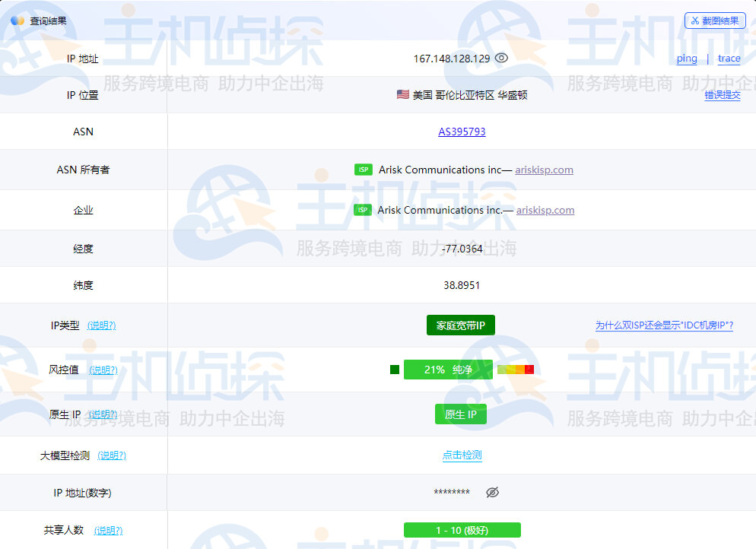The width and height of the screenshot is (756, 549).
Task: Click the crossed-eye icon beside masked numeric IP
Action: coord(492,492)
